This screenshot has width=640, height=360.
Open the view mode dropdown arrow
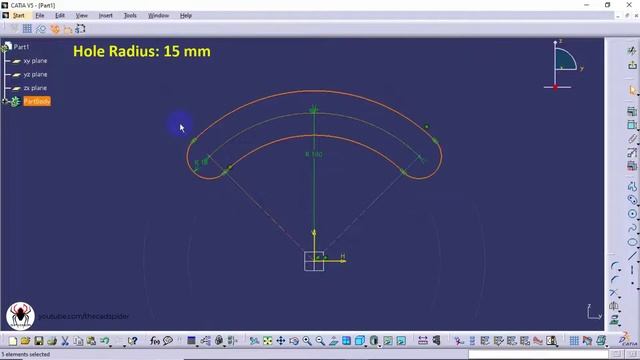(380, 347)
